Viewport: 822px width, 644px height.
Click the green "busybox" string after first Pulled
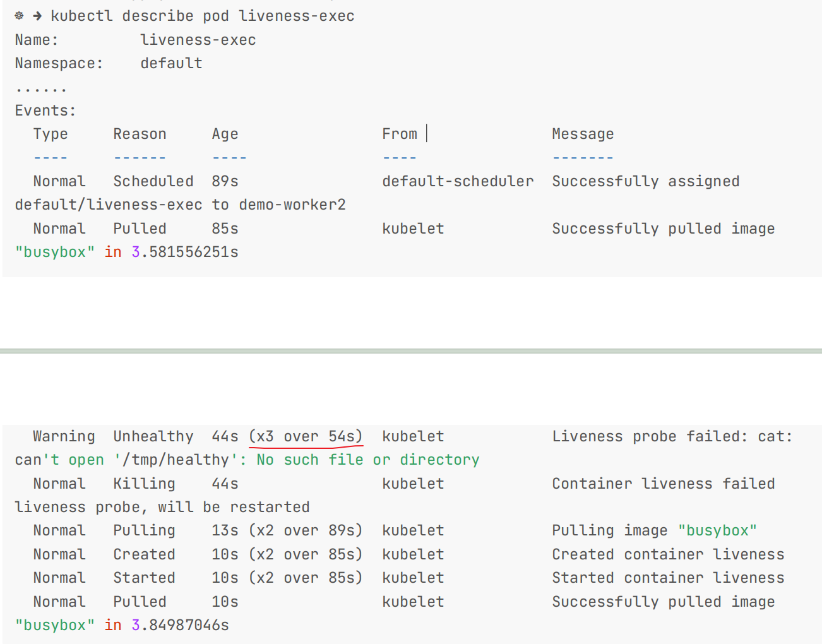[x=55, y=252]
